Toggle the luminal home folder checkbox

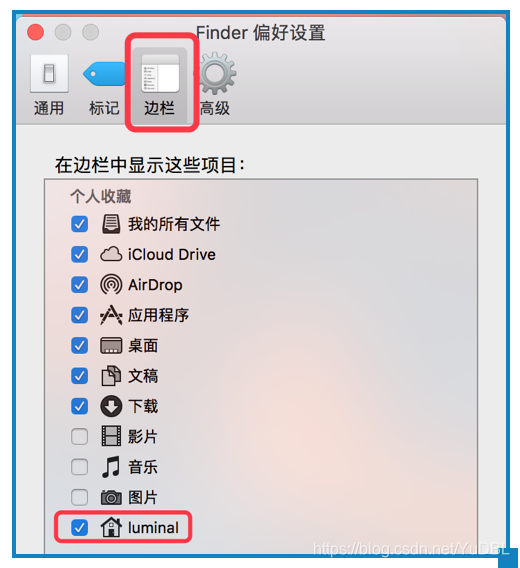pos(79,527)
